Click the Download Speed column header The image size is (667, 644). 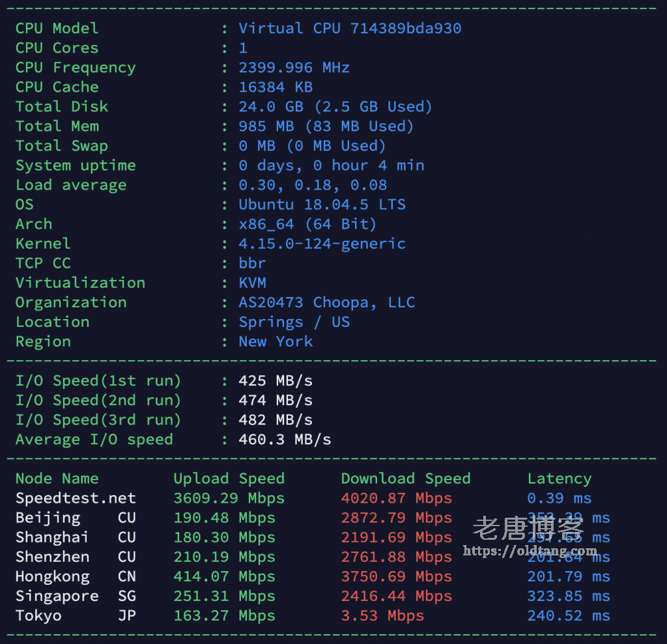tap(405, 479)
